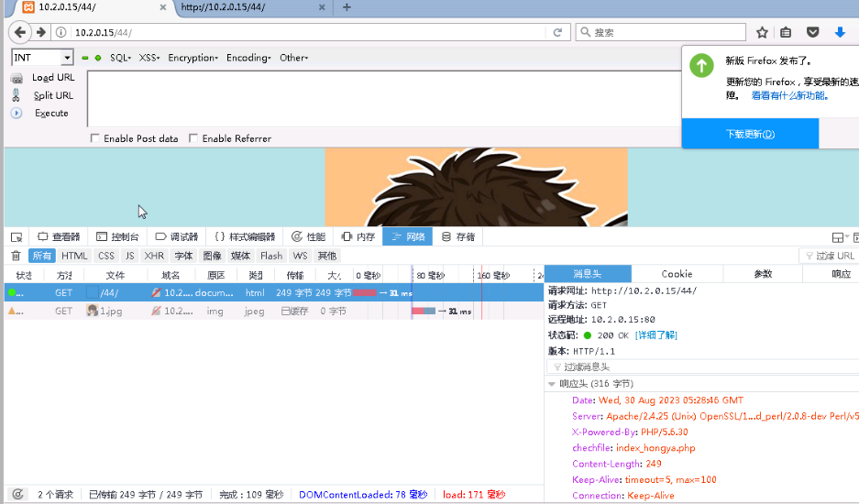
Task: Click the green update arrow icon
Action: (701, 66)
